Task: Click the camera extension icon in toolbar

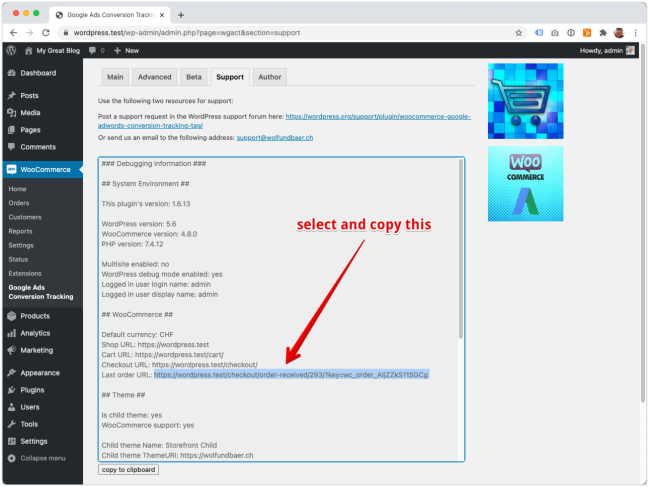Action: [x=555, y=33]
